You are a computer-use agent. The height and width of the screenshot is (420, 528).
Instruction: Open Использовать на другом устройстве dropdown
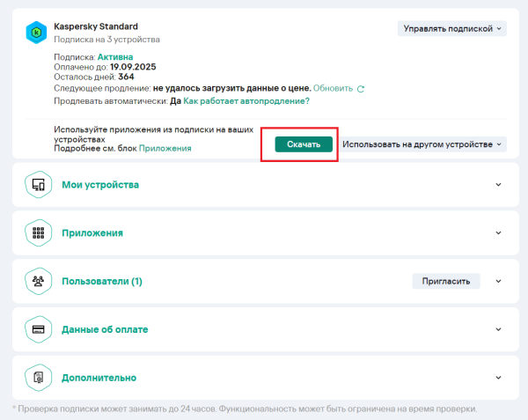(422, 144)
